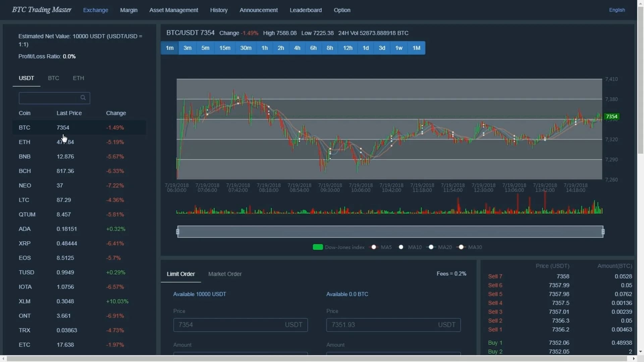
Task: Click the Price input field in Limit Order
Action: tap(240, 324)
